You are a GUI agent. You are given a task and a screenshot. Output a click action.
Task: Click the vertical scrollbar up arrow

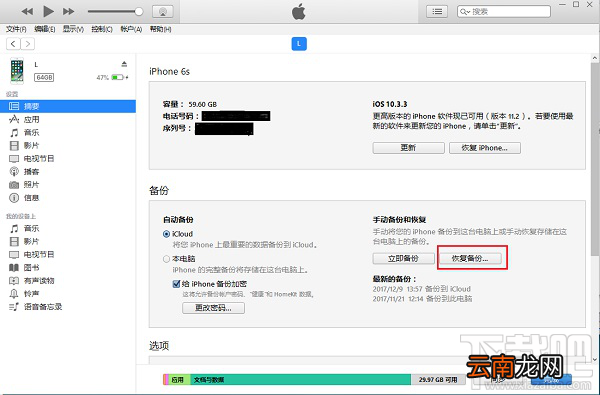tap(595, 59)
